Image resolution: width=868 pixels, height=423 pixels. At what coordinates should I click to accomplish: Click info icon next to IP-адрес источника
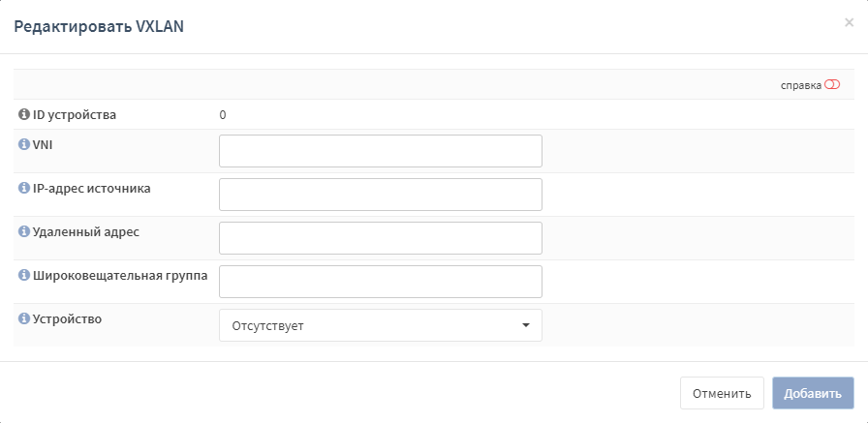tap(24, 188)
